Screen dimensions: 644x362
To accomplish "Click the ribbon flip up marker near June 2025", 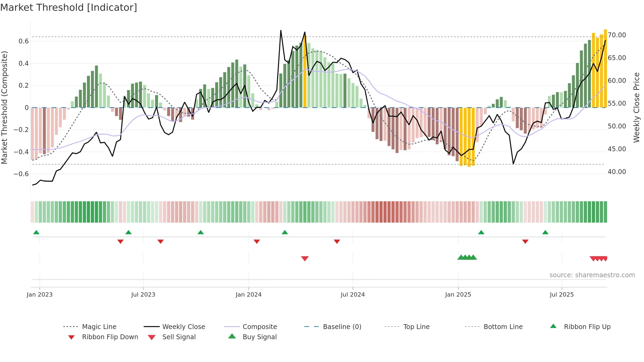I will coord(545,232).
